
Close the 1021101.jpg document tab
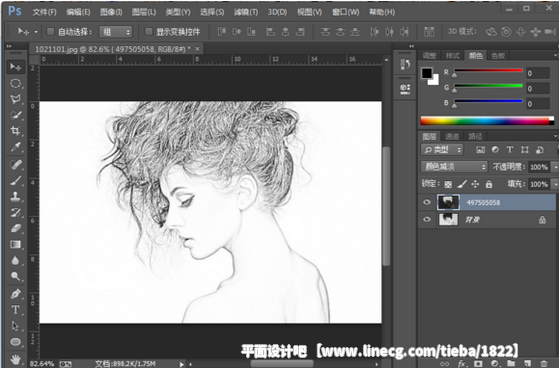click(197, 49)
